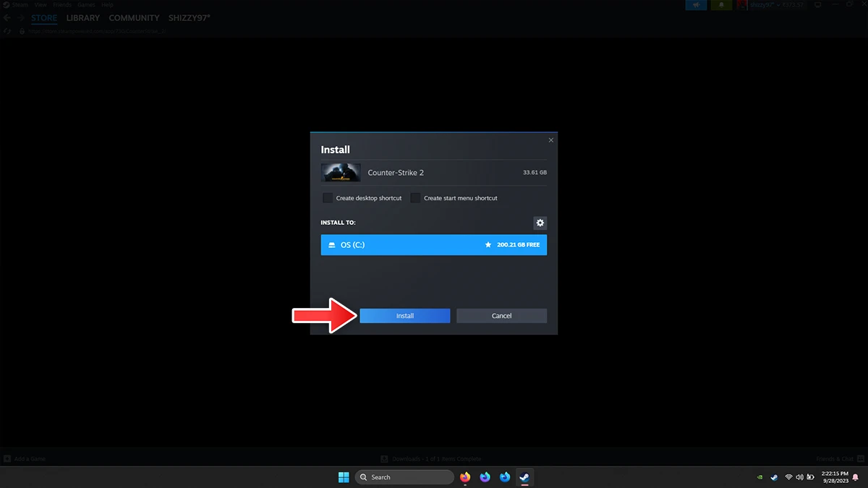Viewport: 868px width, 488px height.
Task: Cancel the installation dialog
Action: 502,316
